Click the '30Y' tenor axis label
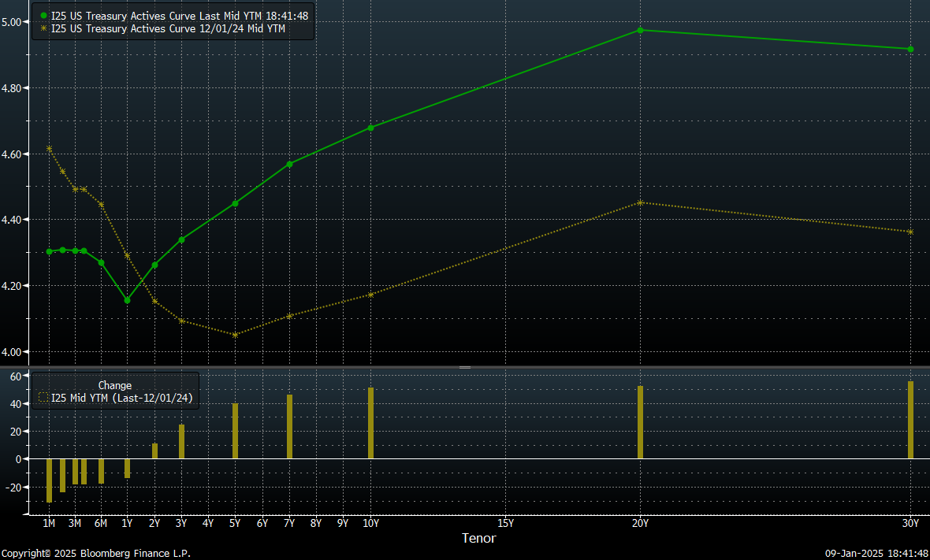 tap(910, 523)
